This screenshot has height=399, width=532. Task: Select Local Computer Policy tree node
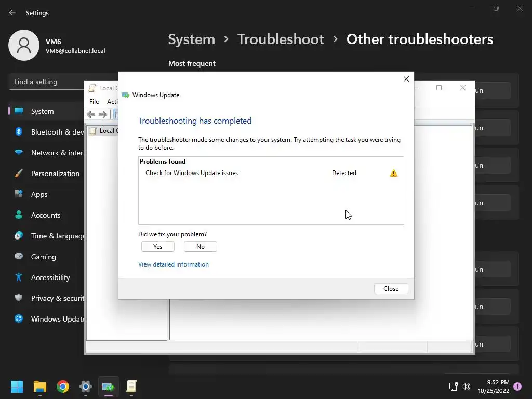pyautogui.click(x=103, y=131)
